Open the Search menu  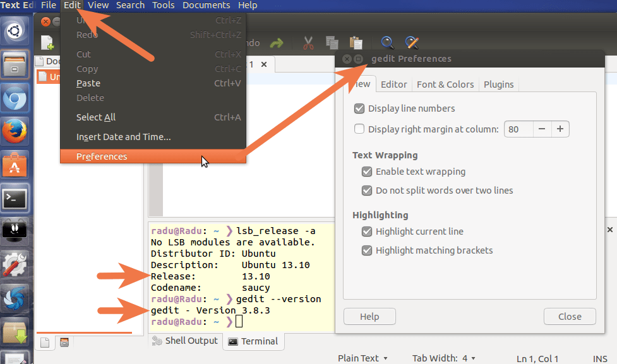pos(130,5)
